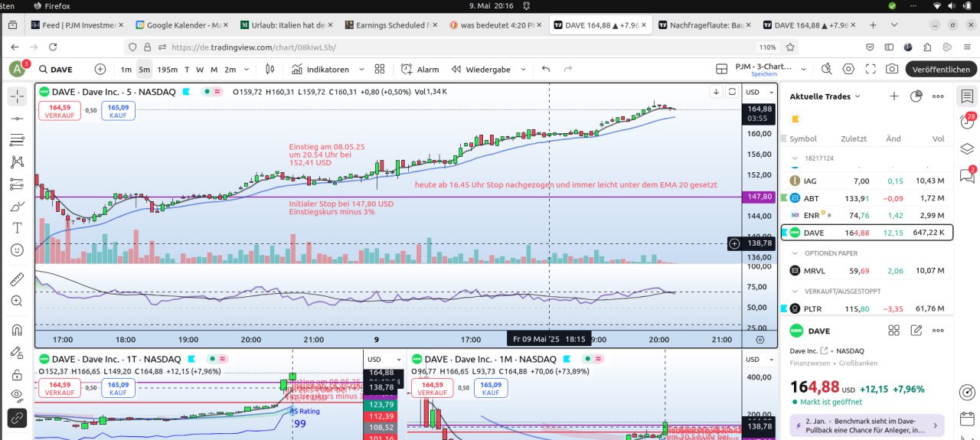The height and width of the screenshot is (440, 980).
Task: Select the MRVL row in watchlist
Action: [x=866, y=270]
